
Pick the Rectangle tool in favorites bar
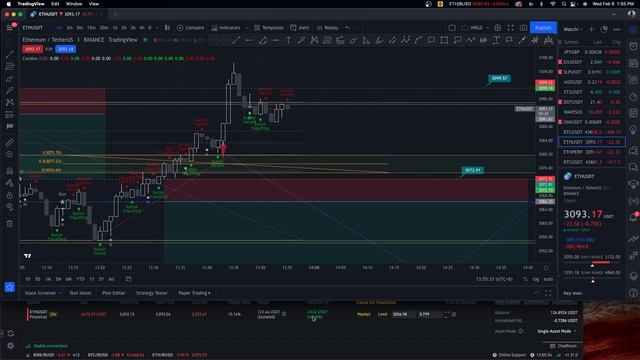pyautogui.click(x=444, y=40)
